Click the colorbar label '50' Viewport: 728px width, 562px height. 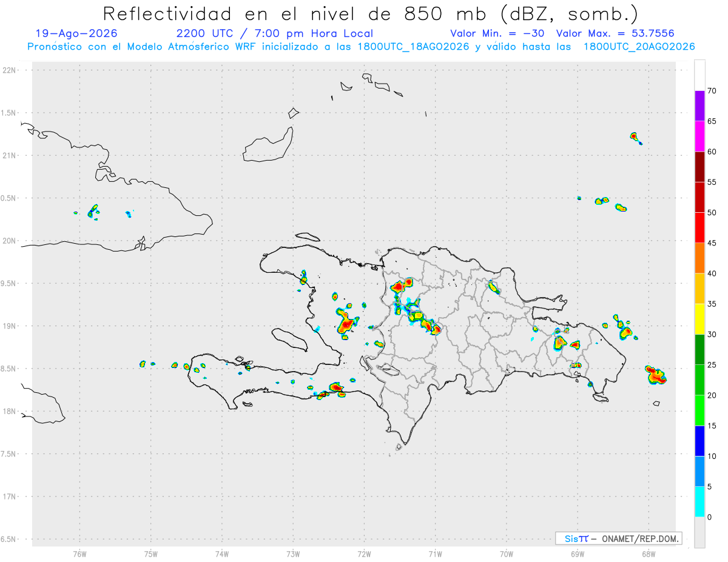pos(712,213)
